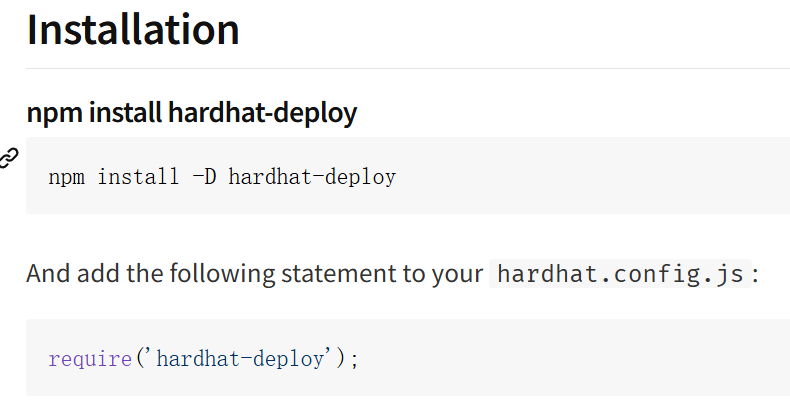Click the word 'npm' in the subheading
This screenshot has height=415, width=790.
coord(54,113)
